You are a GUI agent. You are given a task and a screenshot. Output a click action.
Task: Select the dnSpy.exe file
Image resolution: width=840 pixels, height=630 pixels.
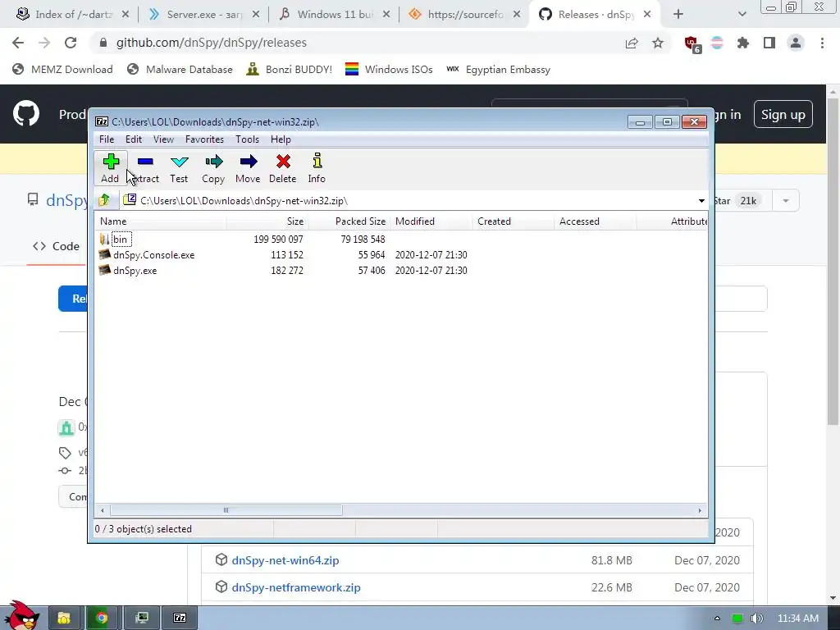point(135,271)
